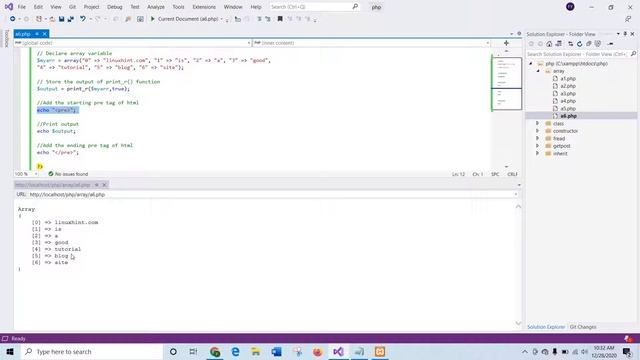
Task: Click the browser pane scroll down arrow
Action: (518, 323)
